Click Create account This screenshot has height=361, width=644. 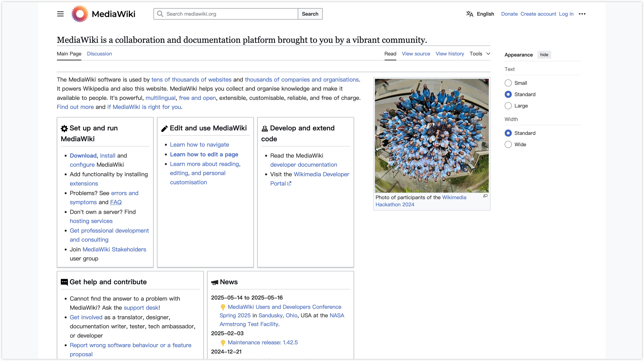(538, 14)
